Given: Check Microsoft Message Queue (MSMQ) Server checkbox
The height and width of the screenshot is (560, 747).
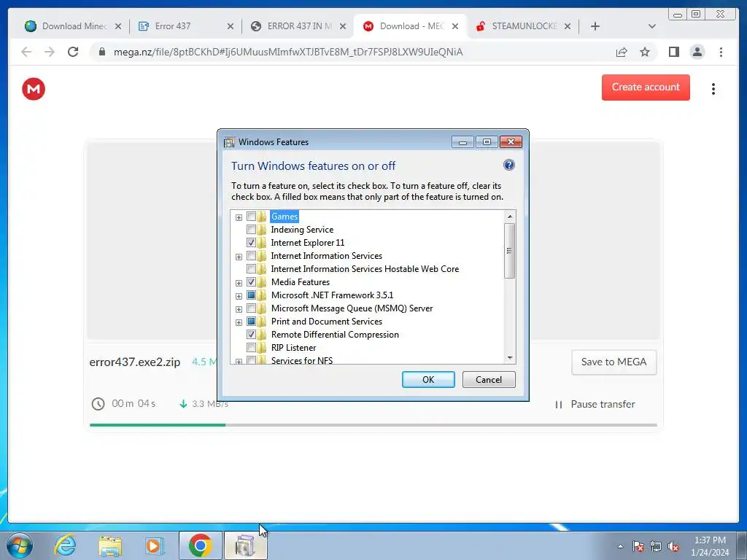Looking at the screenshot, I should [251, 308].
